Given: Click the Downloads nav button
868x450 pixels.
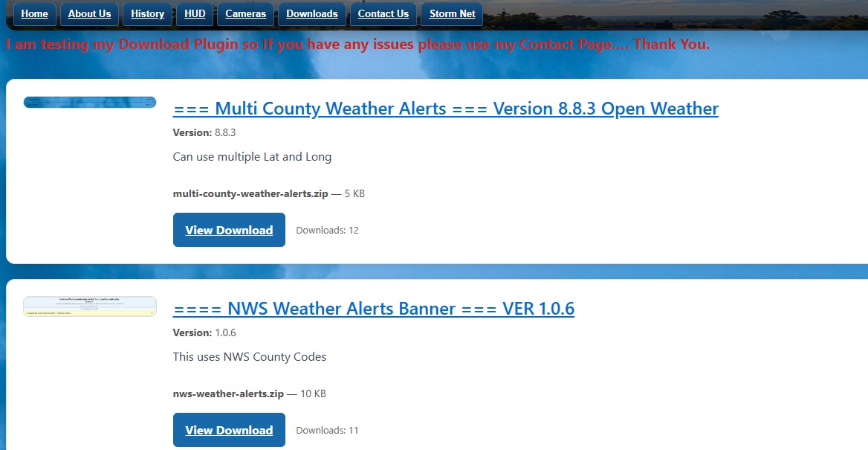Looking at the screenshot, I should tap(312, 14).
